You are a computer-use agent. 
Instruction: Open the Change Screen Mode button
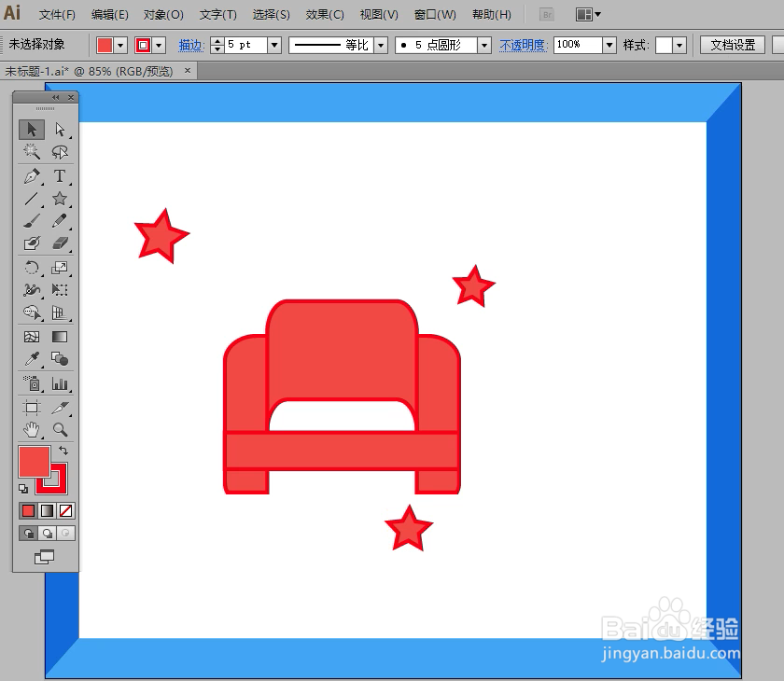[45, 557]
